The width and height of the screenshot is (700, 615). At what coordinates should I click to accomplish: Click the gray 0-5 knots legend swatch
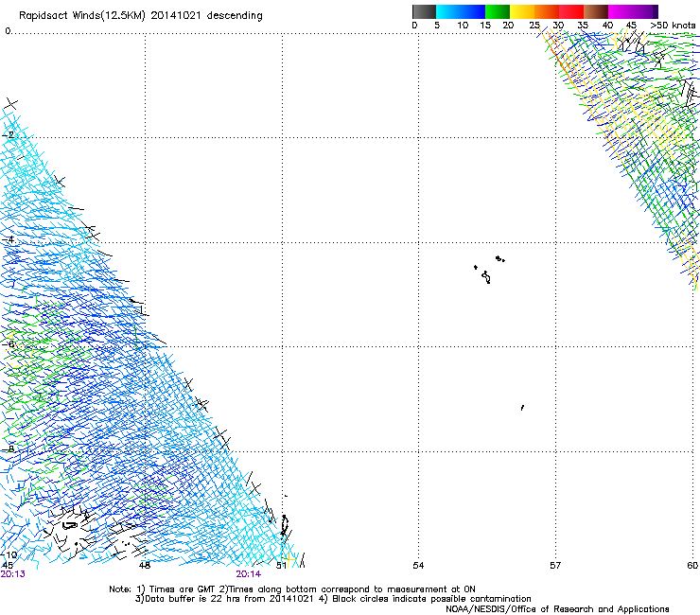point(424,11)
